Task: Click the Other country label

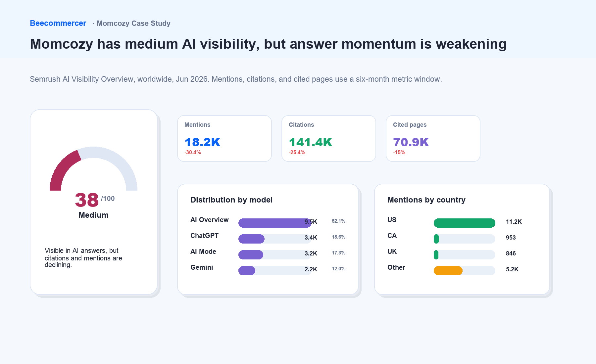Action: (396, 267)
